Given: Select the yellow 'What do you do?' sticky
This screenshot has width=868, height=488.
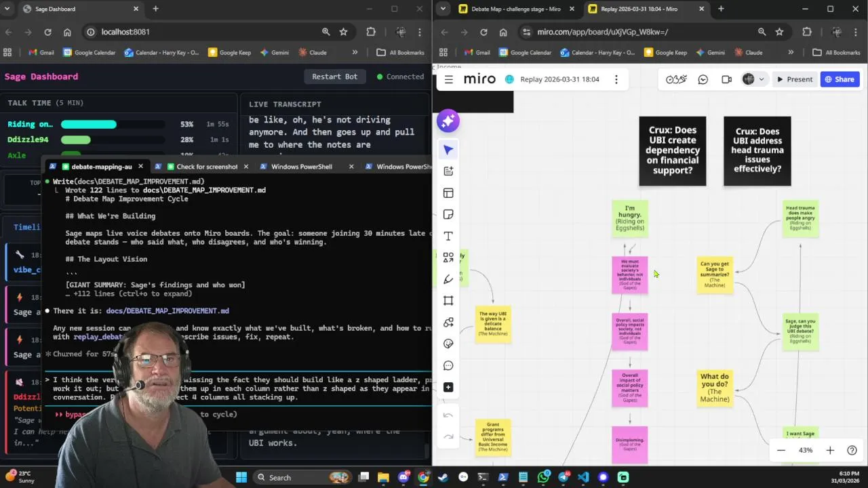Looking at the screenshot, I should pos(715,388).
